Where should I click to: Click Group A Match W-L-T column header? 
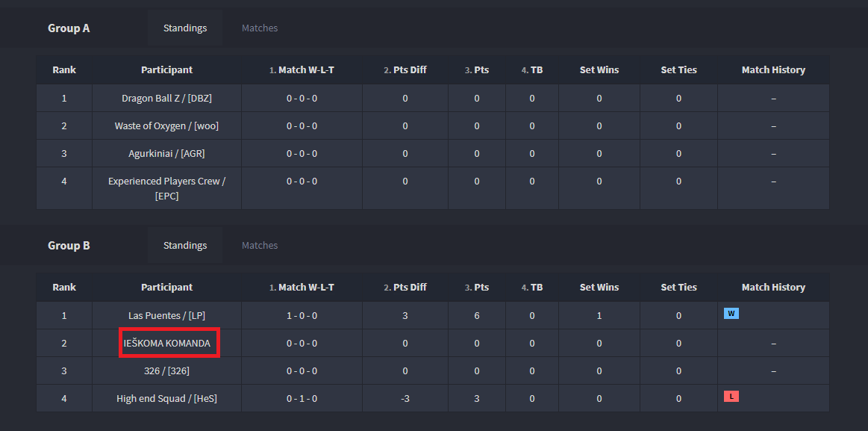point(302,69)
